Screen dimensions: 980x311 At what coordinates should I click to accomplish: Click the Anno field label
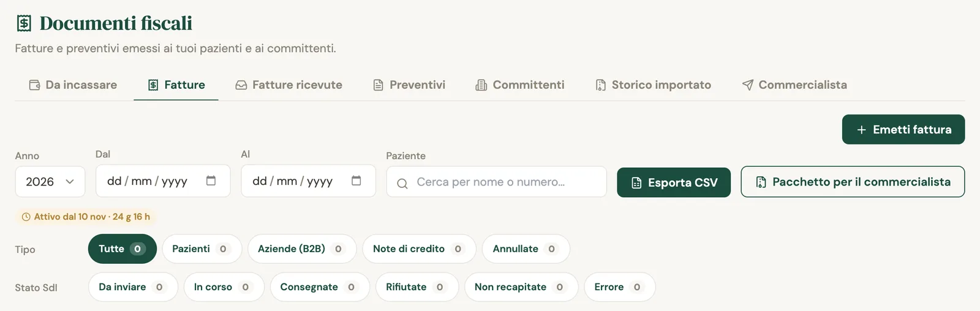[x=27, y=156]
